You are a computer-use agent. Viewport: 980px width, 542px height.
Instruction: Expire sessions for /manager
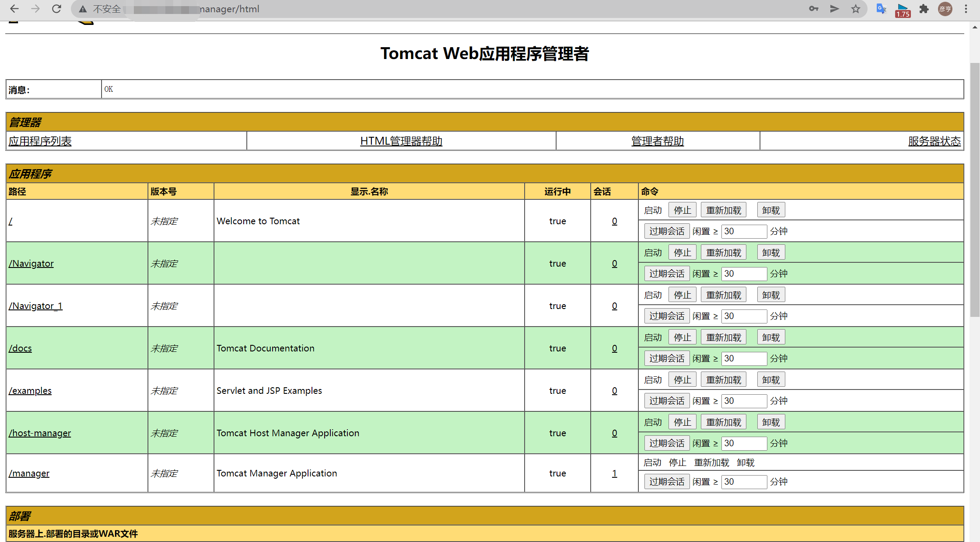667,482
